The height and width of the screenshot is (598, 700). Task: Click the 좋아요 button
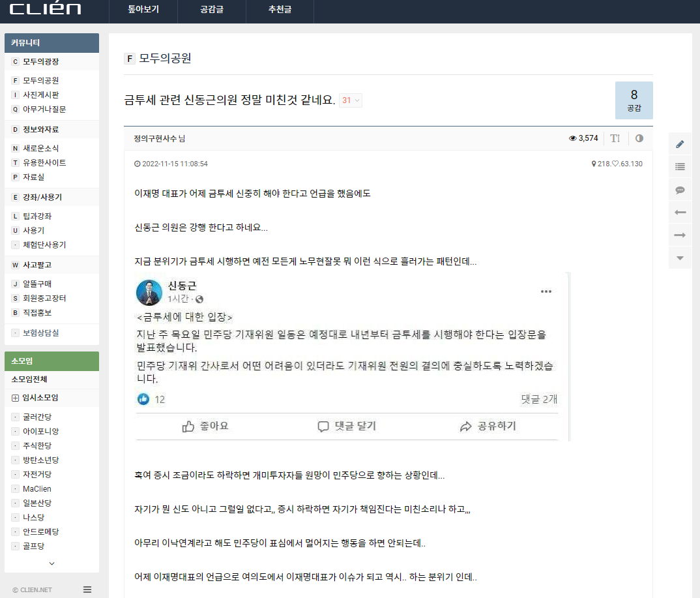click(x=205, y=426)
